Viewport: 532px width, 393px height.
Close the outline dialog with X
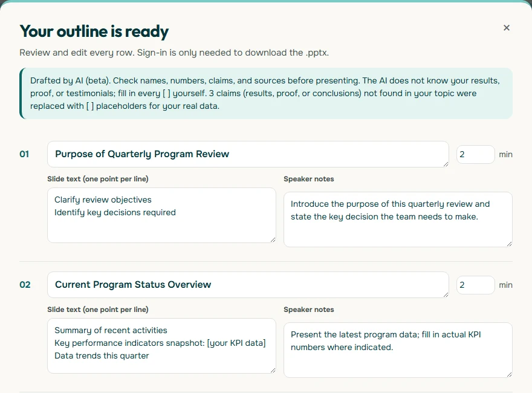[506, 28]
